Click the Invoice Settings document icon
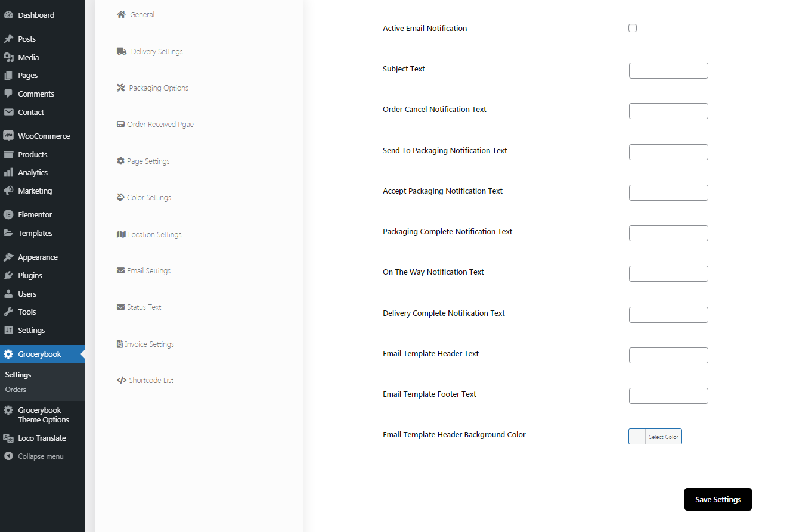This screenshot has width=787, height=532. point(120,344)
